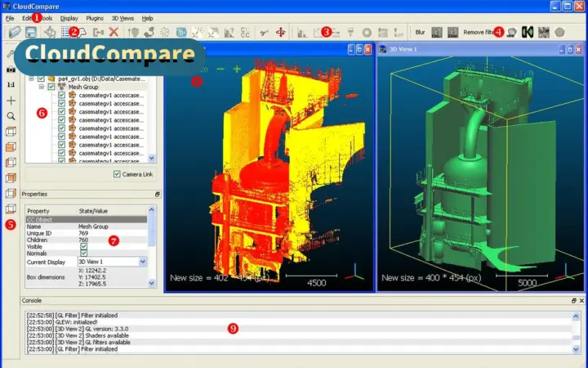Click the red X delete icon
Screen dimensions: 588x368
[114, 32]
